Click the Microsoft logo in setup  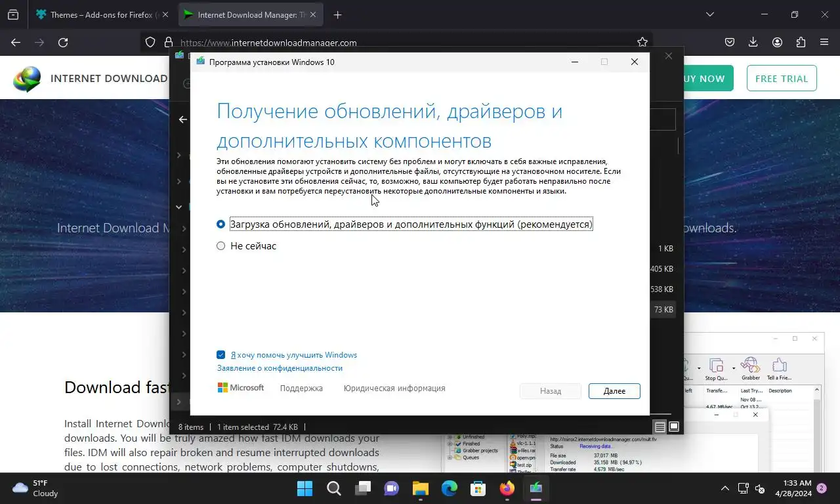click(x=241, y=388)
